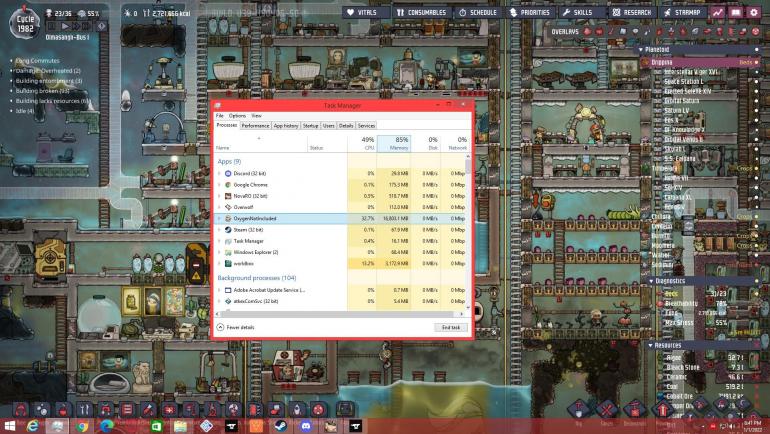770x434 pixels.
Task: Open the File menu in Task Manager
Action: pyautogui.click(x=220, y=116)
